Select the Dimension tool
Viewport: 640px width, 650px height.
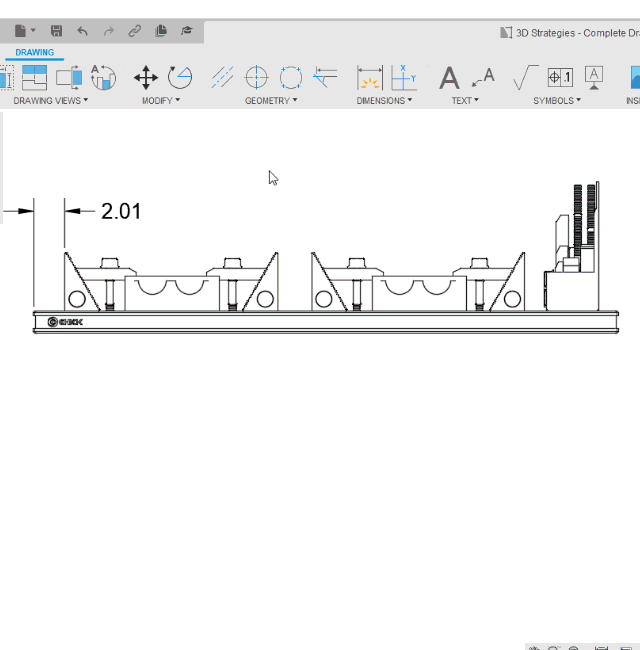[370, 78]
